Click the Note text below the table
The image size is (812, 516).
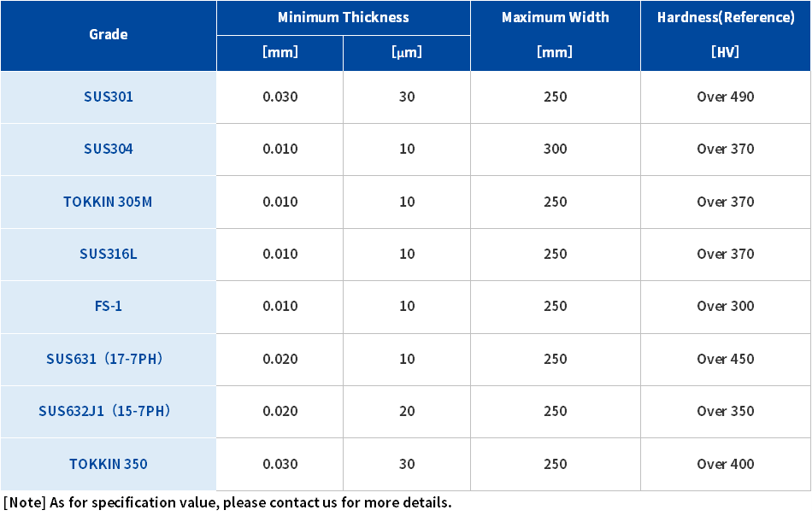point(227,502)
